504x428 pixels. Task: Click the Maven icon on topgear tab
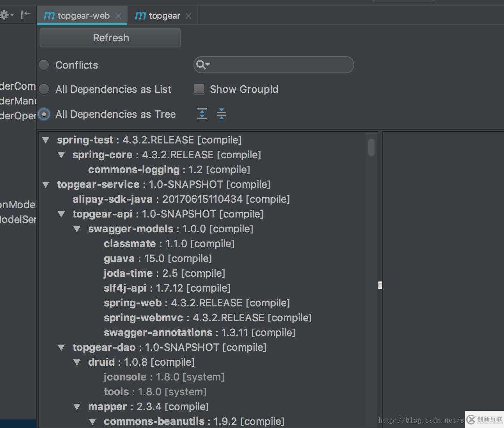pos(140,16)
